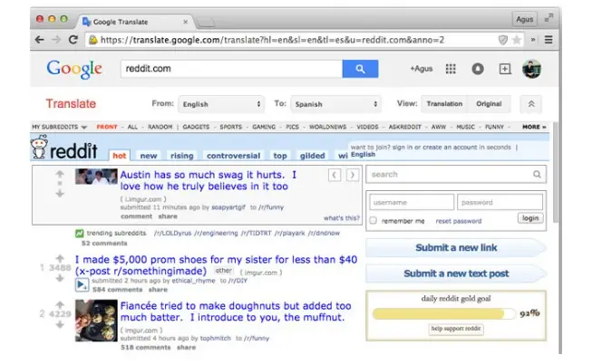Click the reset password link
The image size is (592, 364).
click(459, 221)
